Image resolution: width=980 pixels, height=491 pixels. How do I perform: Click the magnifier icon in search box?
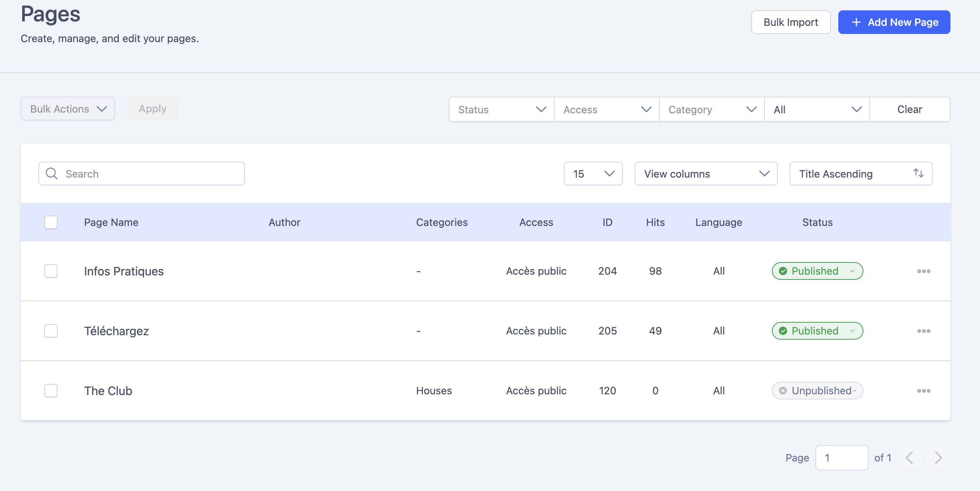click(51, 174)
